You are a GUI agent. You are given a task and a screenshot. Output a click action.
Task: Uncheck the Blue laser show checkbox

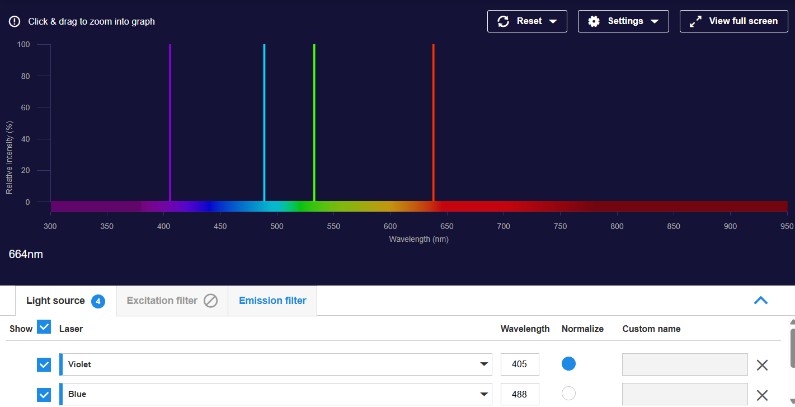point(44,394)
